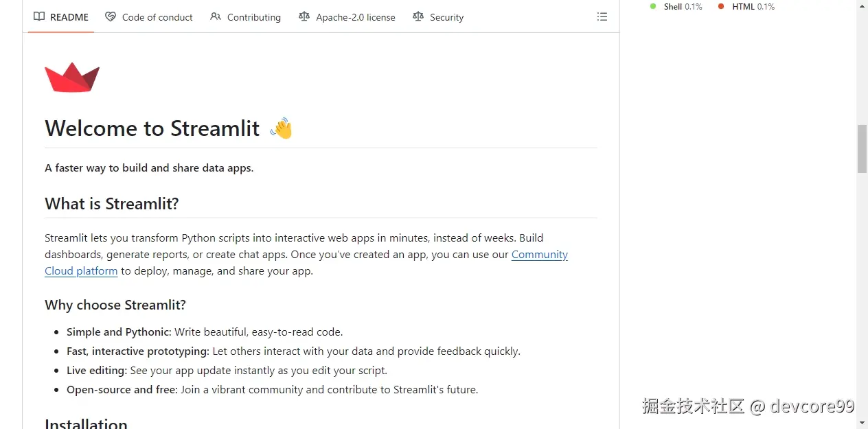The image size is (868, 429).
Task: Open the Apache-2.0 license tab
Action: point(347,17)
